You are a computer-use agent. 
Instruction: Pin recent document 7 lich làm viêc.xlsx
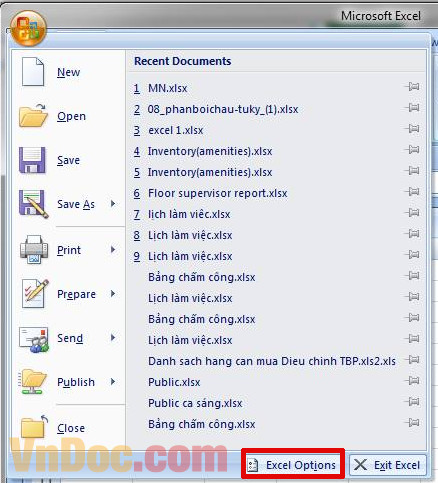pyautogui.click(x=412, y=213)
